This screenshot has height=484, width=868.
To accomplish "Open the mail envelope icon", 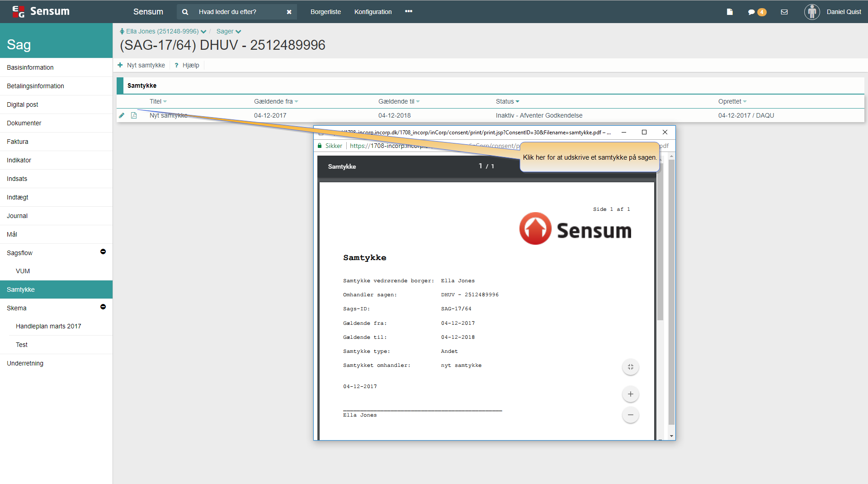I will 784,12.
